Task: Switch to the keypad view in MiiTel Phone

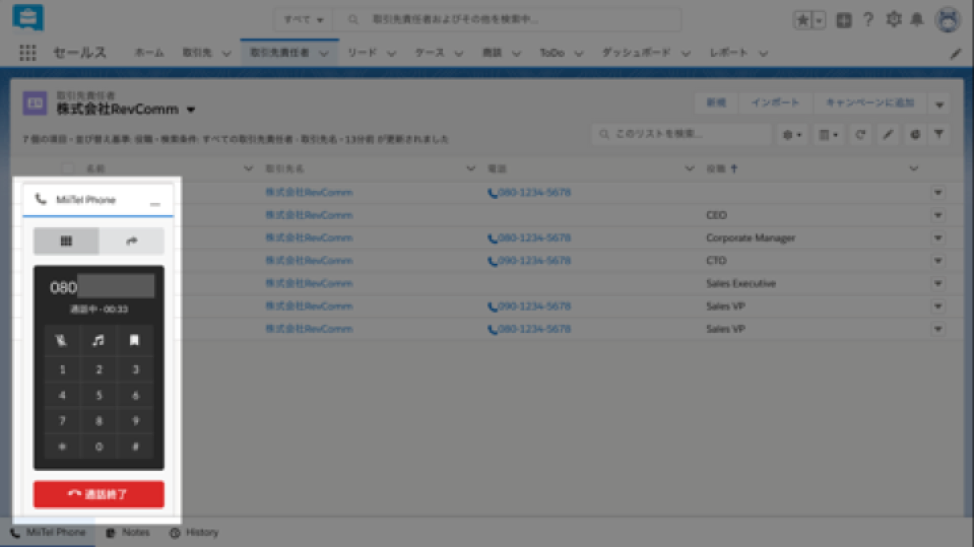Action: pyautogui.click(x=66, y=241)
